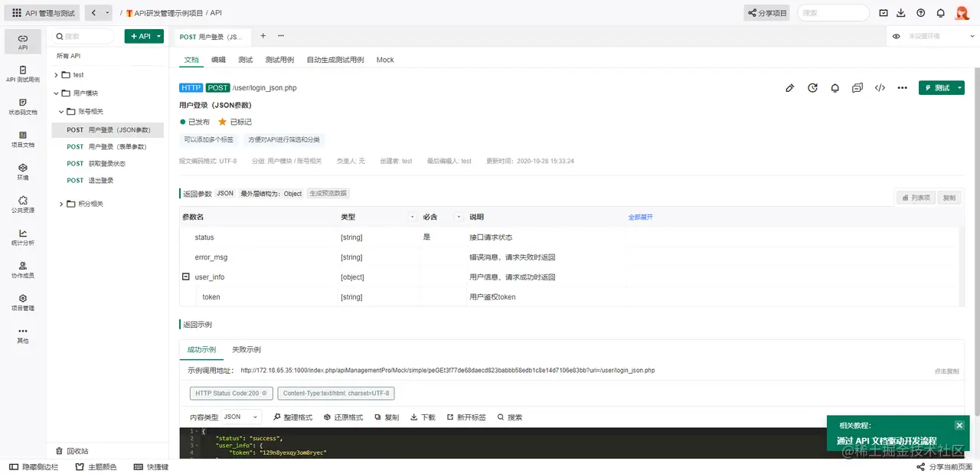This screenshot has height=474, width=980.
Task: Expand the 积分相关 folder
Action: [61, 204]
